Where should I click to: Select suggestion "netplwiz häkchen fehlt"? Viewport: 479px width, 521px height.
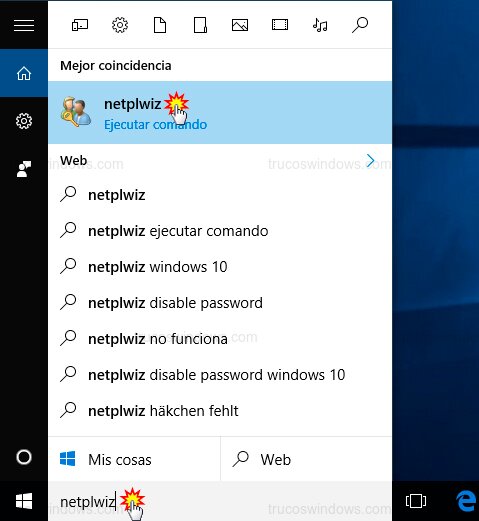click(x=220, y=411)
